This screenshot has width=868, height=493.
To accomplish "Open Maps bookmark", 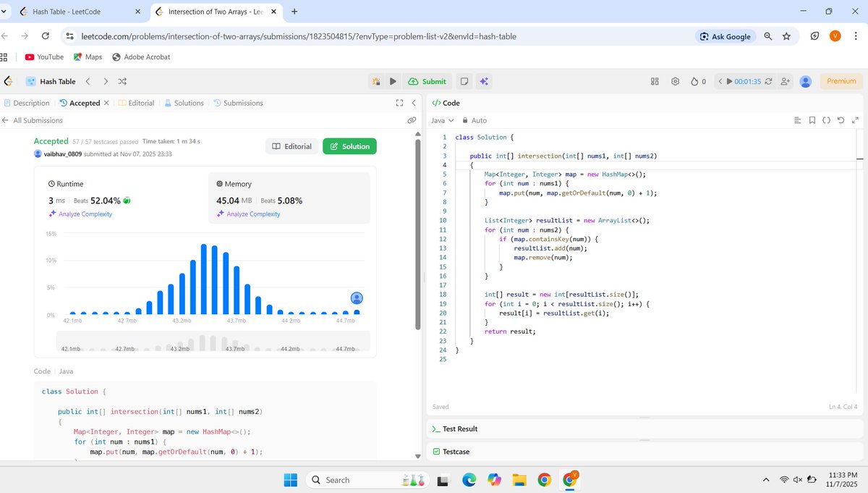I will (88, 56).
